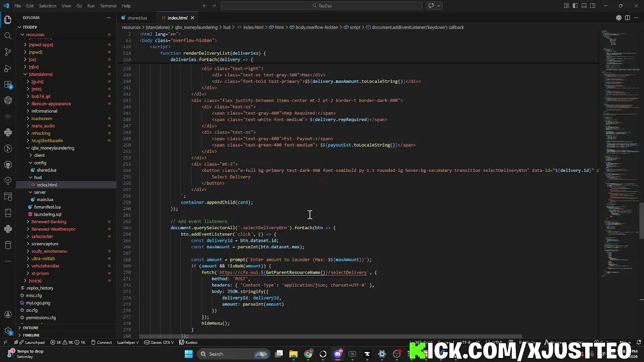This screenshot has width=644, height=362.
Task: Open the Terminal menu
Action: [x=108, y=6]
